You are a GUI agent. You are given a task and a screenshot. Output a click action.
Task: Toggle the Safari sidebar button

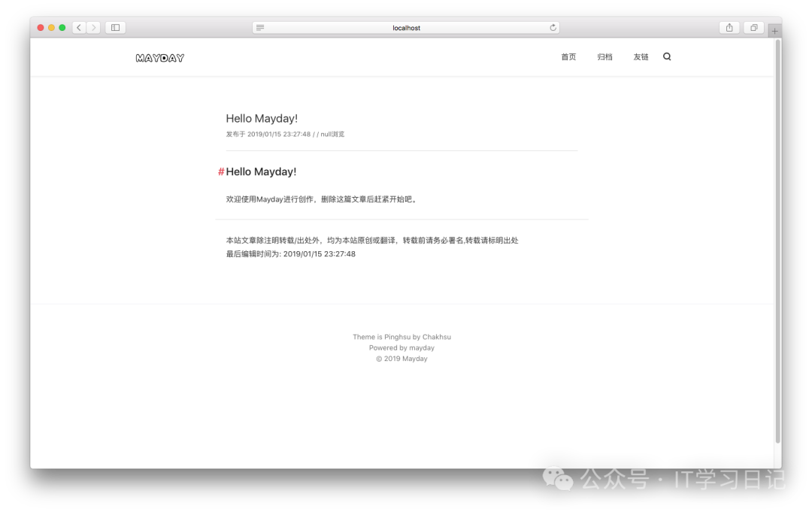point(115,28)
